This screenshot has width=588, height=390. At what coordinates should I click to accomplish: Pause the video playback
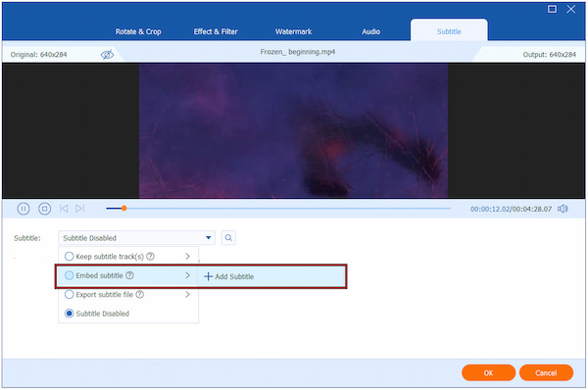[24, 209]
